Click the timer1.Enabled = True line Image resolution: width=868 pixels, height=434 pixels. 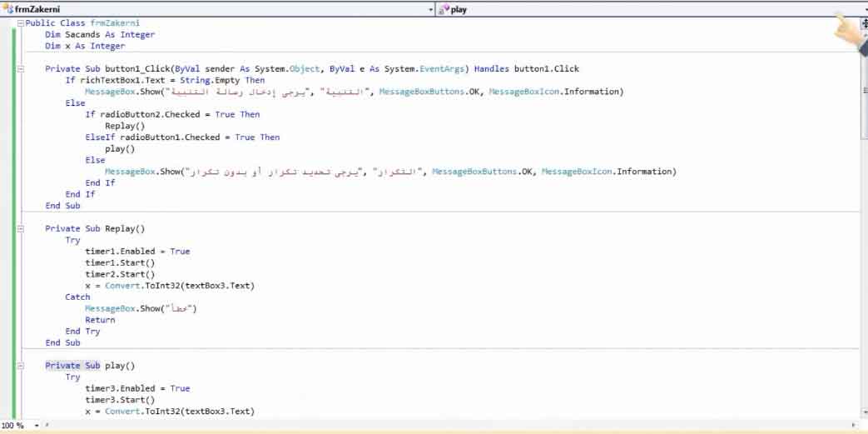(x=137, y=252)
